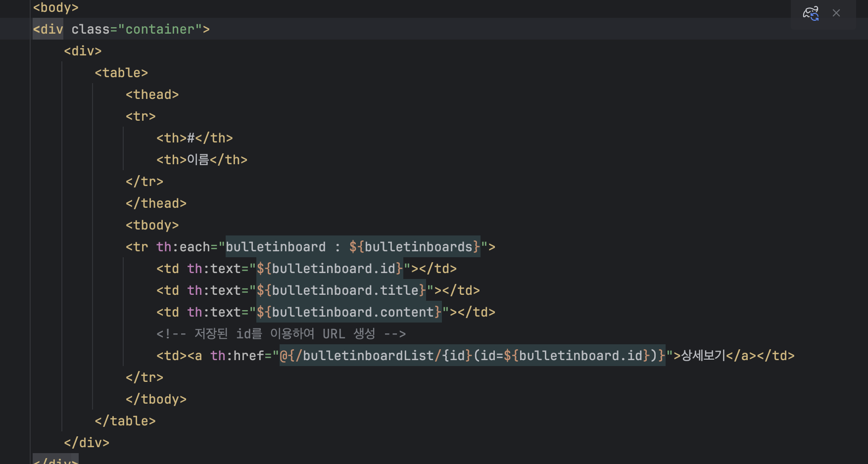Click the AI assistant icon at top right
The image size is (868, 464).
tap(811, 13)
